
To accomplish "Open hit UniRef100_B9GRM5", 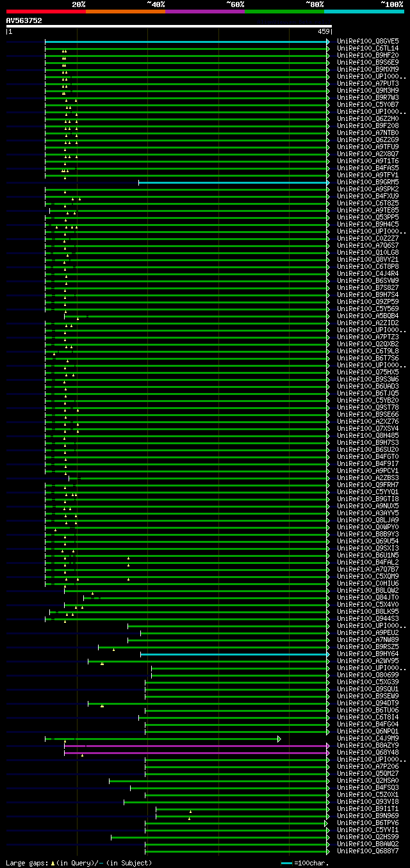I will click(x=368, y=182).
